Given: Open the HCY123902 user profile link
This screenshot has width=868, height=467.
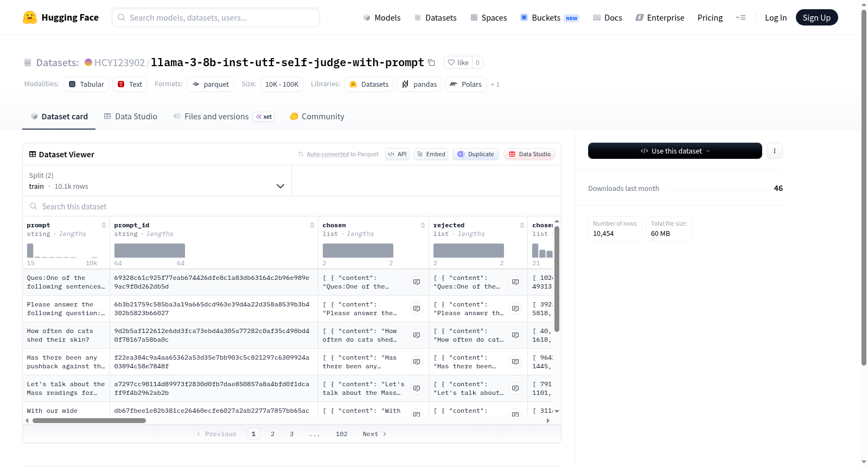Looking at the screenshot, I should 119,62.
